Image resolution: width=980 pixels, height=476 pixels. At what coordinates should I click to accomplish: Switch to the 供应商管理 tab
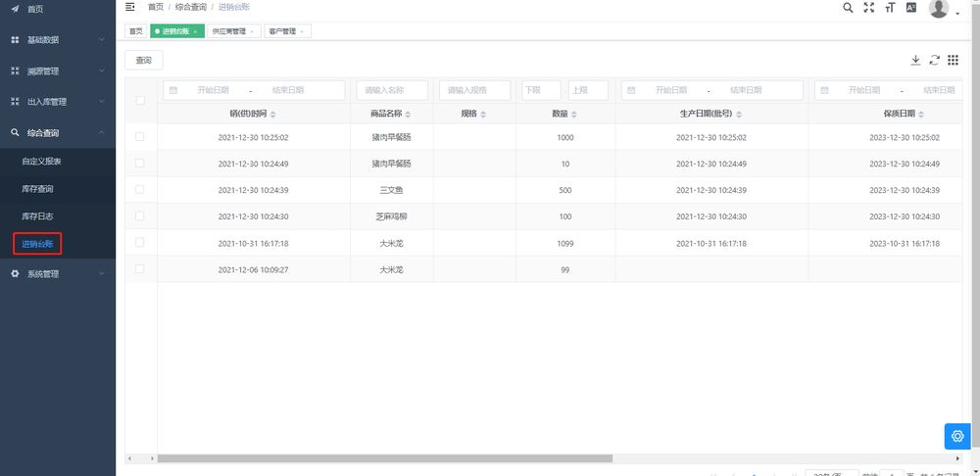[229, 31]
